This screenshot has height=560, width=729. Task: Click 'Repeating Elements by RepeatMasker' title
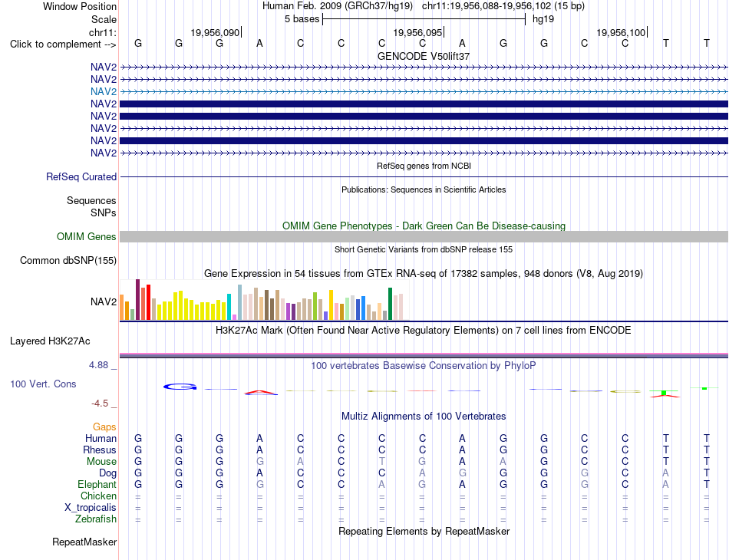(424, 531)
